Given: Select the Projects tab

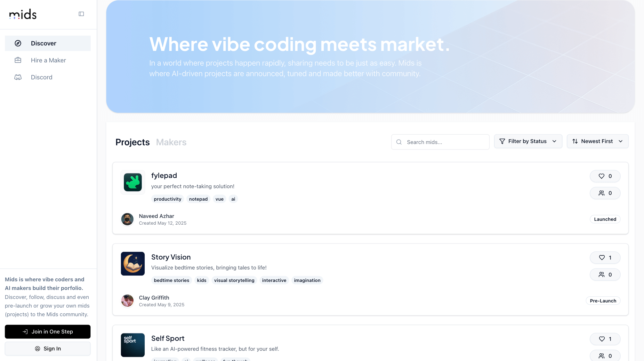Looking at the screenshot, I should [x=133, y=142].
